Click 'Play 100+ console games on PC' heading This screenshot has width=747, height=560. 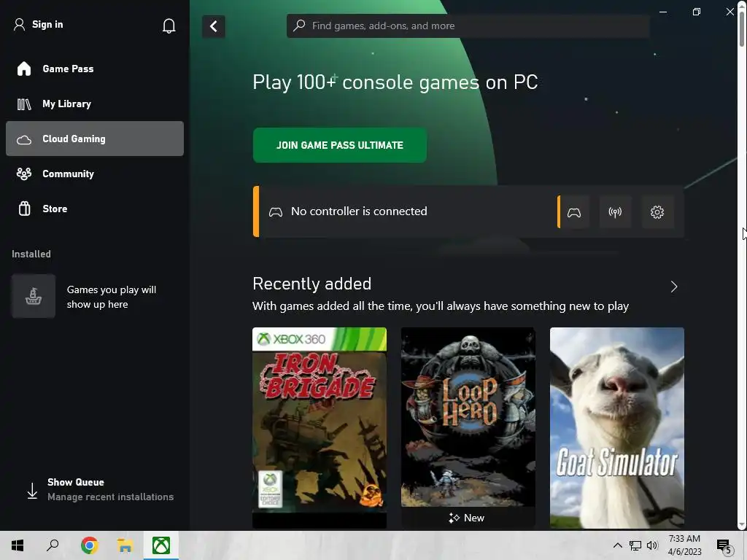[395, 82]
